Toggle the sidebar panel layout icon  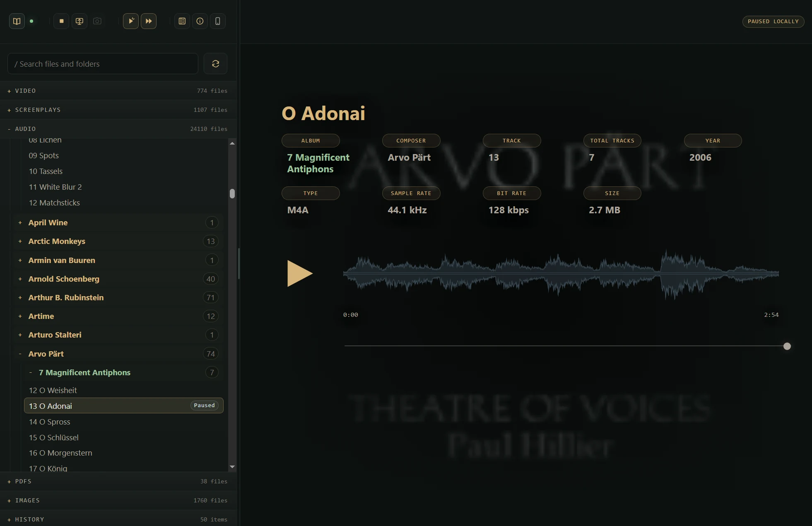[182, 21]
